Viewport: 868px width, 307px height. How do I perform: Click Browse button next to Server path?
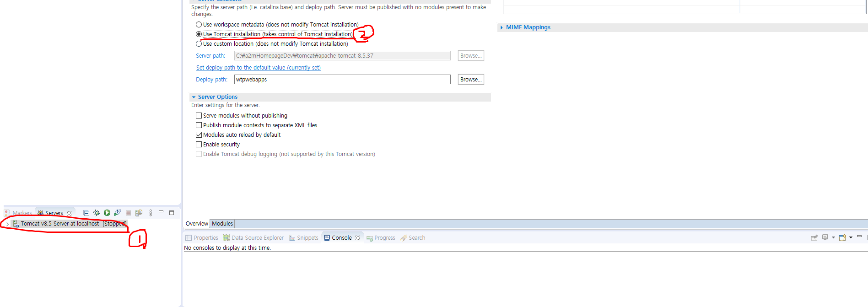[471, 56]
